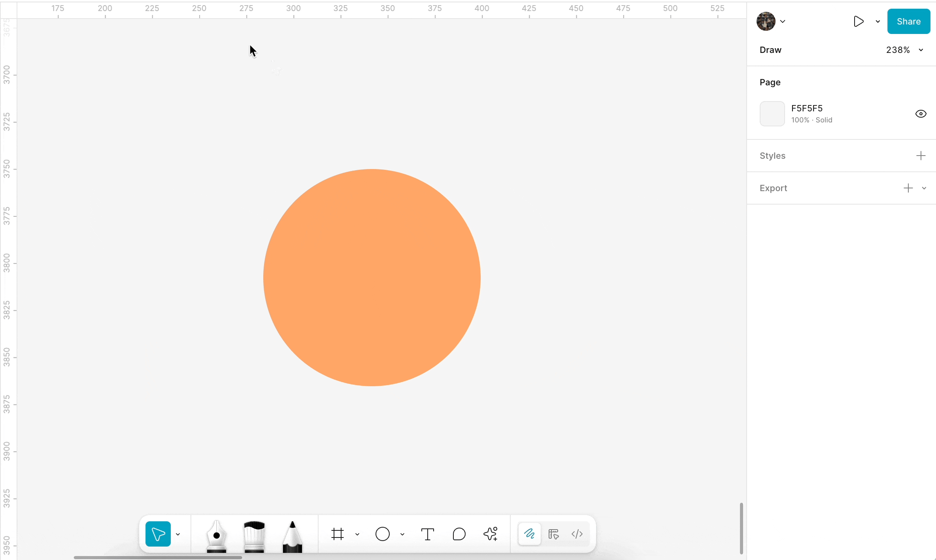Select the Pen tool

click(216, 535)
